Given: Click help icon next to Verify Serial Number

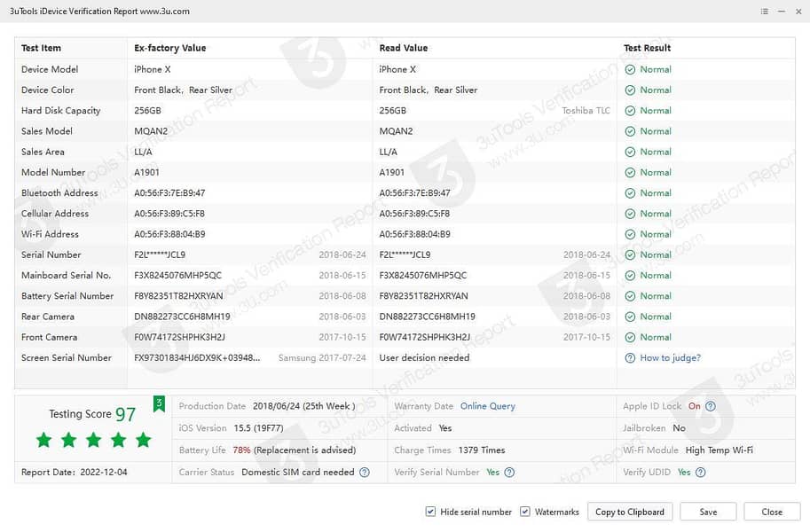Looking at the screenshot, I should pos(509,472).
